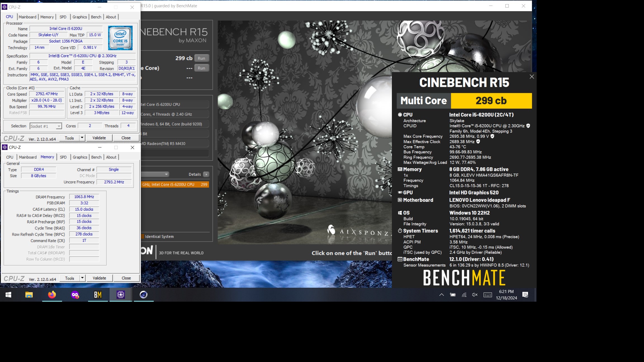
Task: Click the CAS# Latency 15.0 clocks value
Action: coord(84,209)
